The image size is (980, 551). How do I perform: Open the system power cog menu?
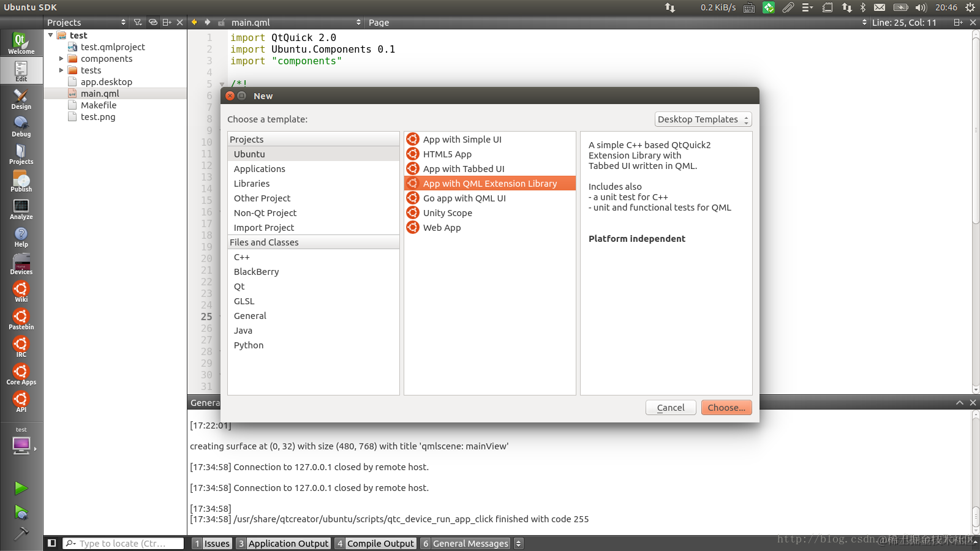[970, 7]
